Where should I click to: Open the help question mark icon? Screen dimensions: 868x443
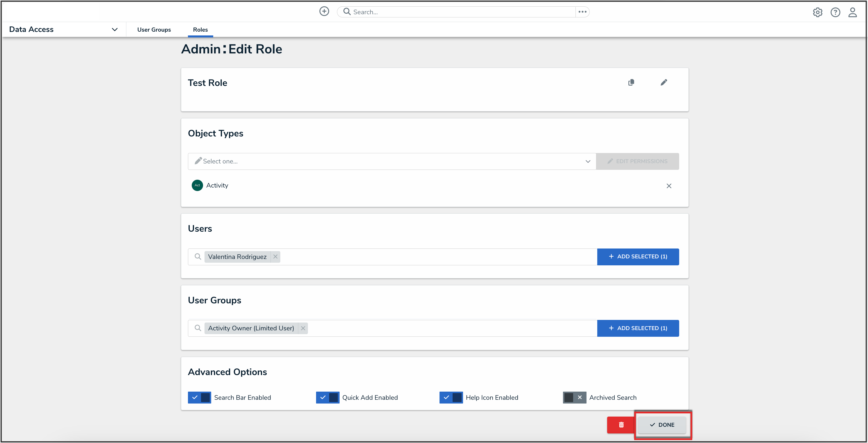point(835,12)
